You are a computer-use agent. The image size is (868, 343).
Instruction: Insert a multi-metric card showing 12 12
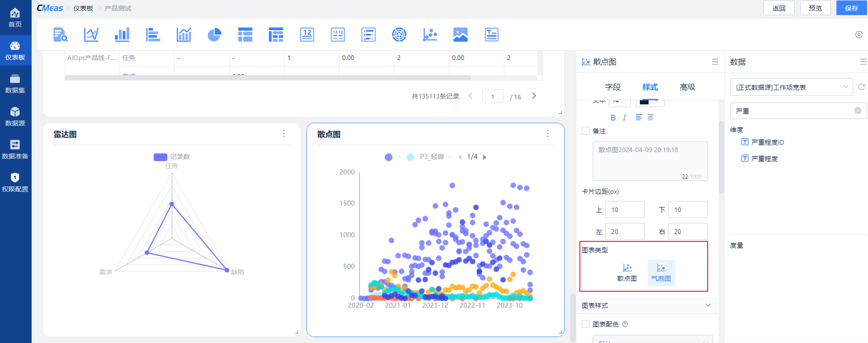(338, 35)
